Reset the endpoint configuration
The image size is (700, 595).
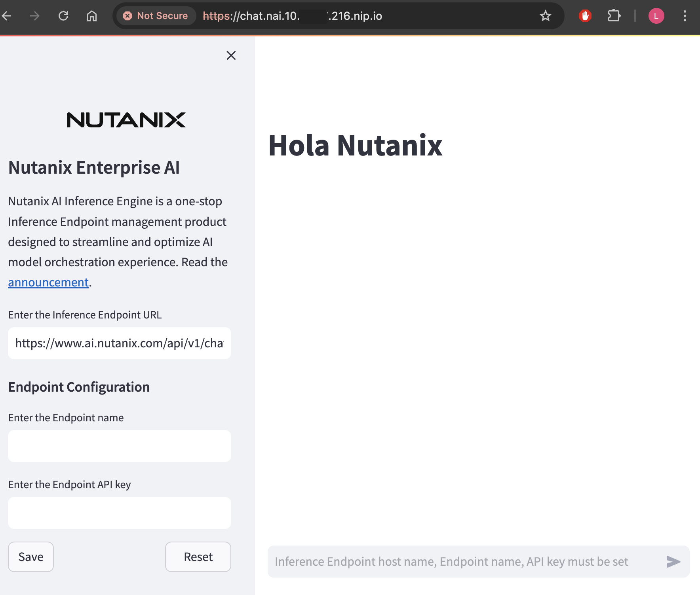point(198,557)
